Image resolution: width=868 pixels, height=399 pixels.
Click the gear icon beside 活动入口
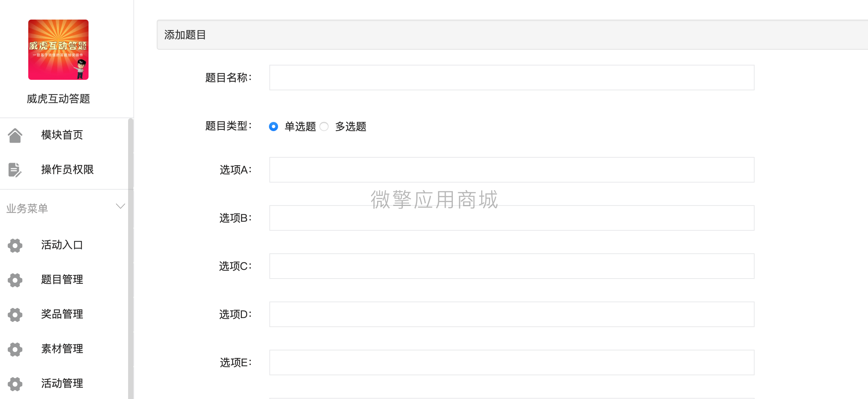(x=15, y=245)
